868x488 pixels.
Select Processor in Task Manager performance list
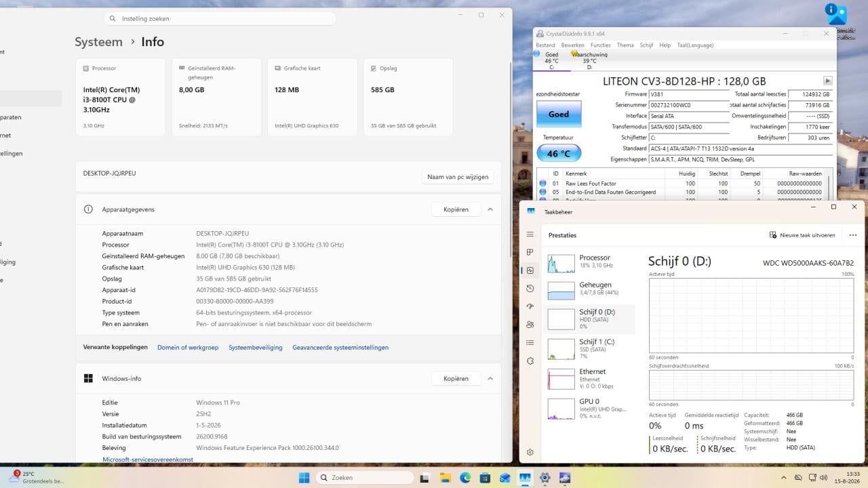click(x=590, y=262)
